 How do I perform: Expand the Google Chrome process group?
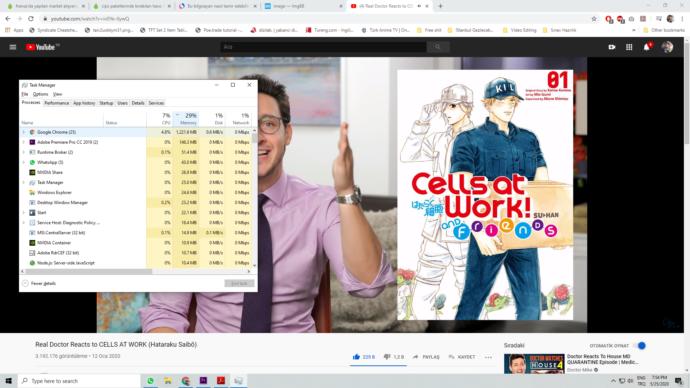[x=24, y=132]
